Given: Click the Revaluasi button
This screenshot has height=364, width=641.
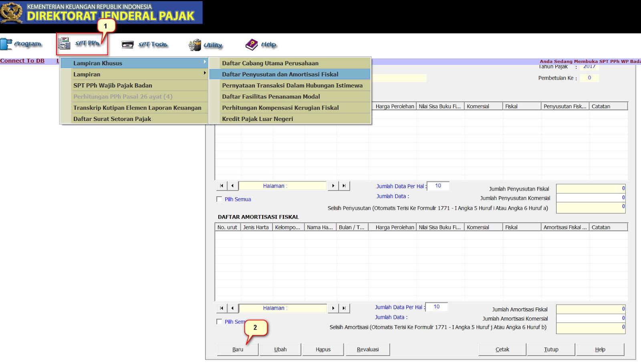Looking at the screenshot, I should [368, 350].
